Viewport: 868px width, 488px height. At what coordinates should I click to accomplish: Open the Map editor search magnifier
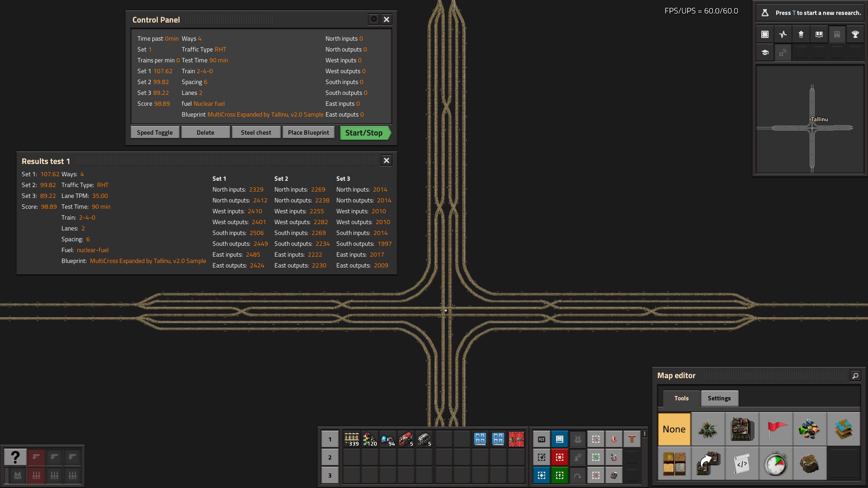(x=855, y=375)
